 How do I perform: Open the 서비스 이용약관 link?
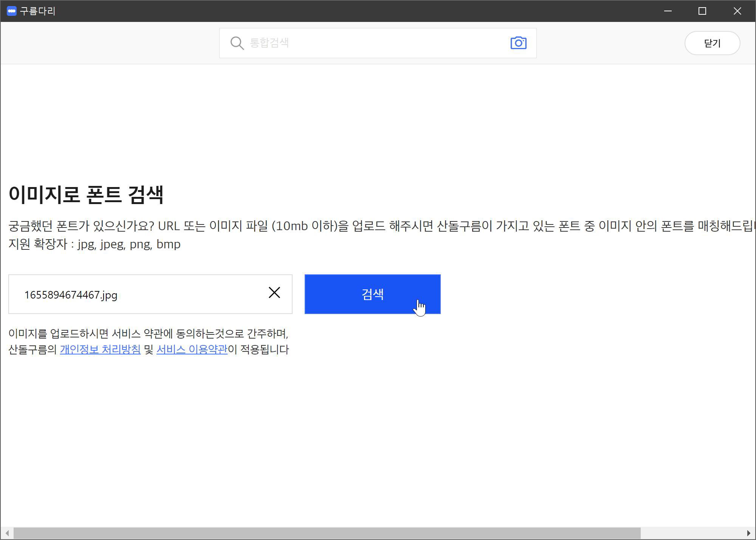[192, 349]
